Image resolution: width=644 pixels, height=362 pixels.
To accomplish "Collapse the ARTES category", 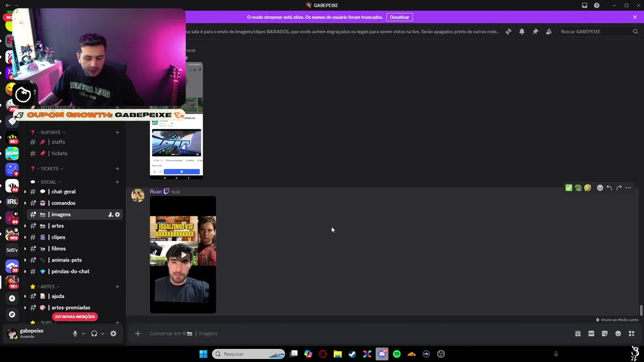I will click(47, 287).
